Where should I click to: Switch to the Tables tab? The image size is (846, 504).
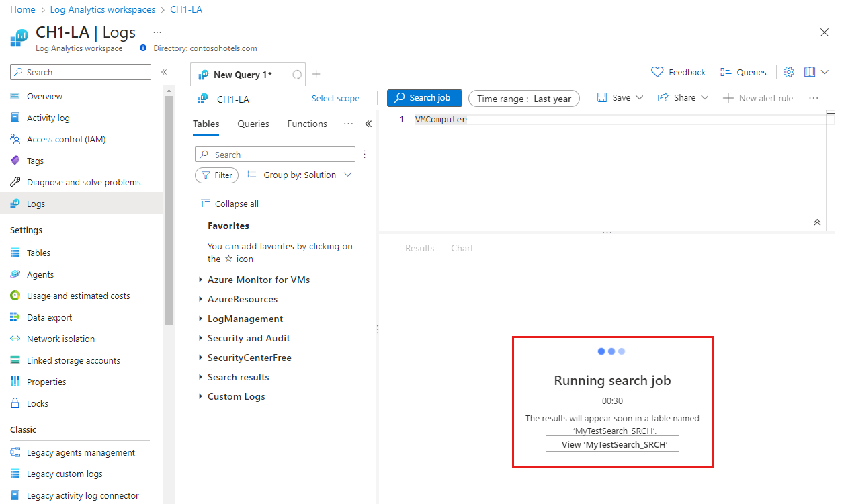(206, 124)
